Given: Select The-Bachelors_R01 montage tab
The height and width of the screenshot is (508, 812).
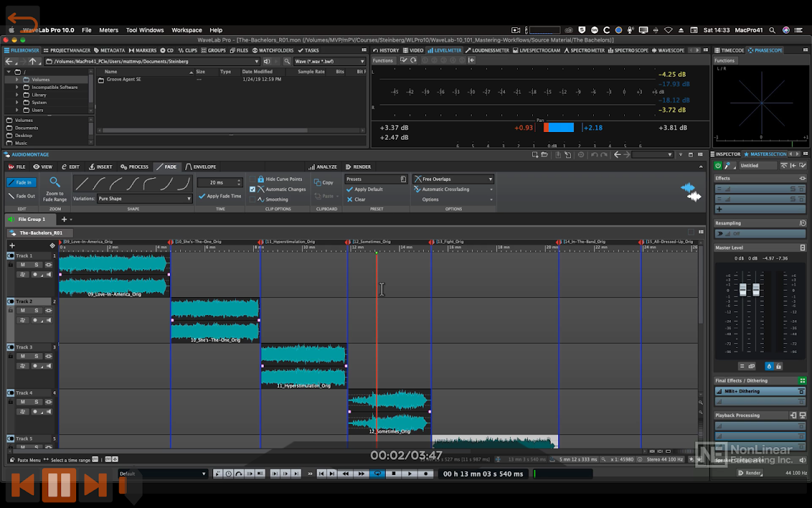Looking at the screenshot, I should pos(41,233).
